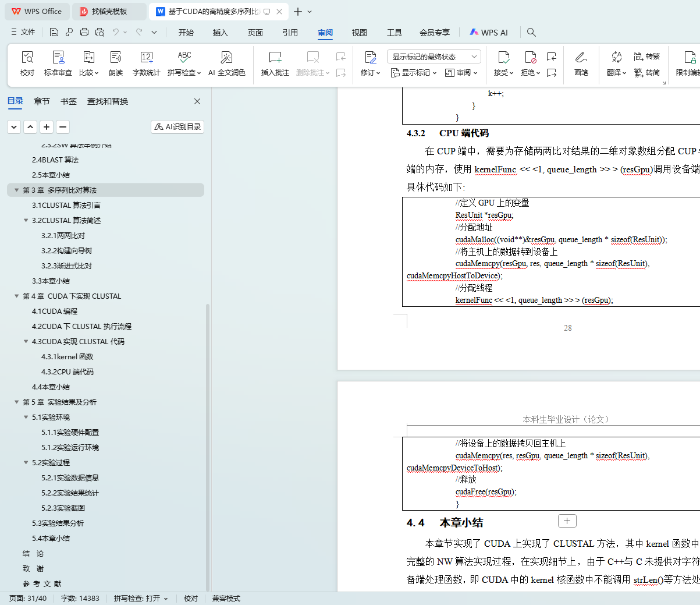Collapse 3.2CLUSTAL 算法简述 tree node
Screen dimensions: 700x605
click(26, 221)
